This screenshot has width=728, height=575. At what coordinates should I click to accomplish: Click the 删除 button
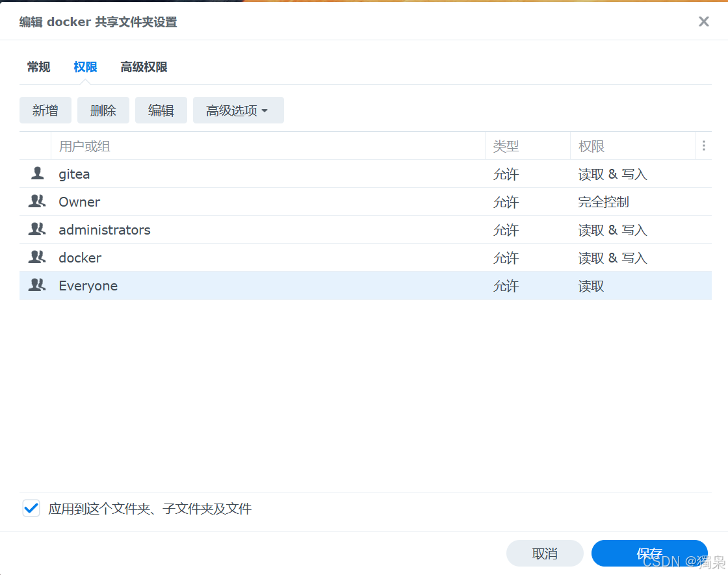[103, 110]
